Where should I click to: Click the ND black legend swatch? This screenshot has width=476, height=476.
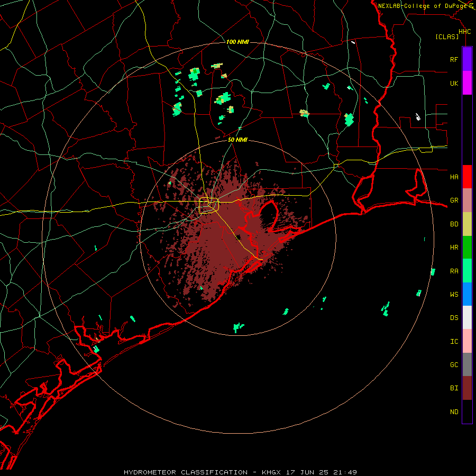tap(467, 411)
